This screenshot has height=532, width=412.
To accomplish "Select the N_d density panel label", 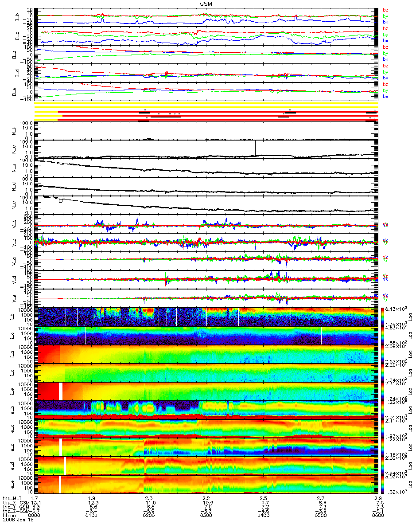I will 13,187.
